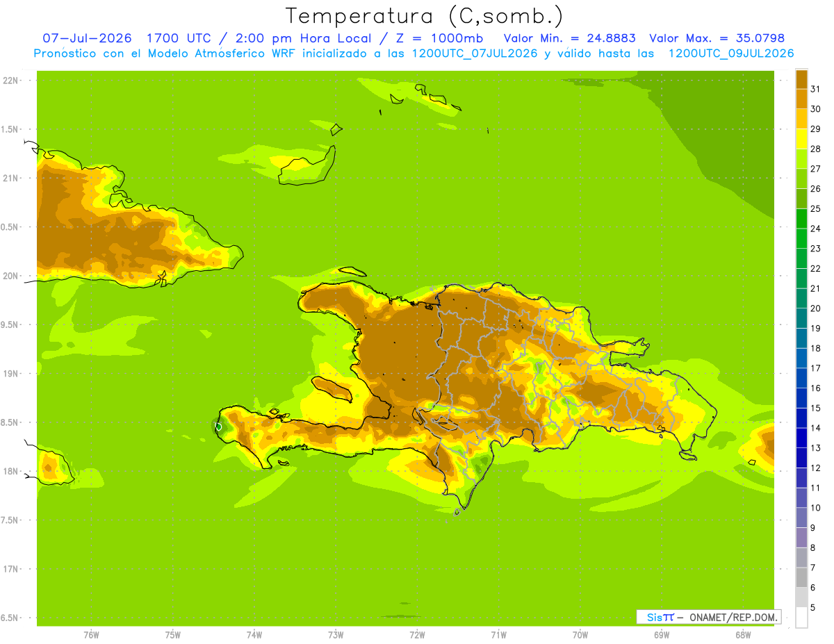The image size is (834, 644).
Task: Click the 'SisTT - ONAMET/REP.DOM.' logo box
Action: coord(709,617)
